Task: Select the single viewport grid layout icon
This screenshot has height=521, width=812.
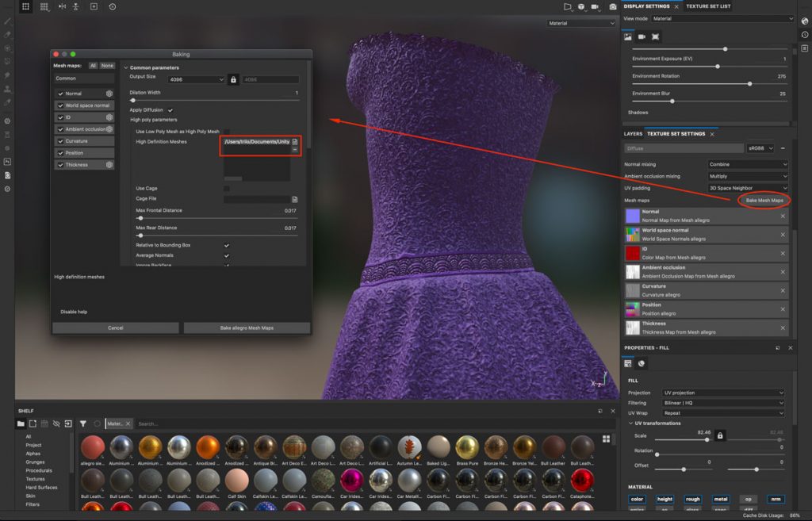Action: 26,6
